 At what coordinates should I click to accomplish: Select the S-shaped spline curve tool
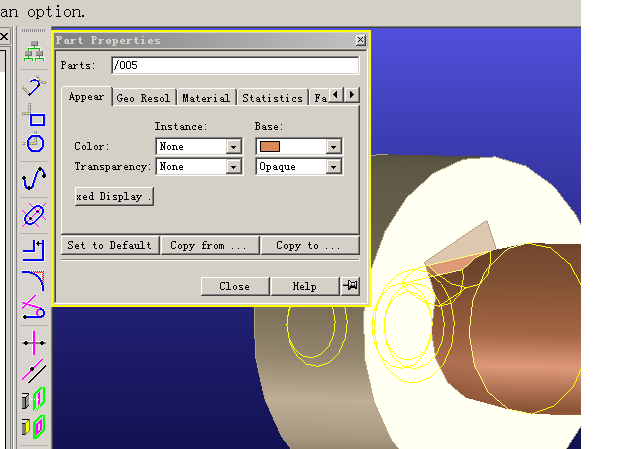tap(34, 178)
